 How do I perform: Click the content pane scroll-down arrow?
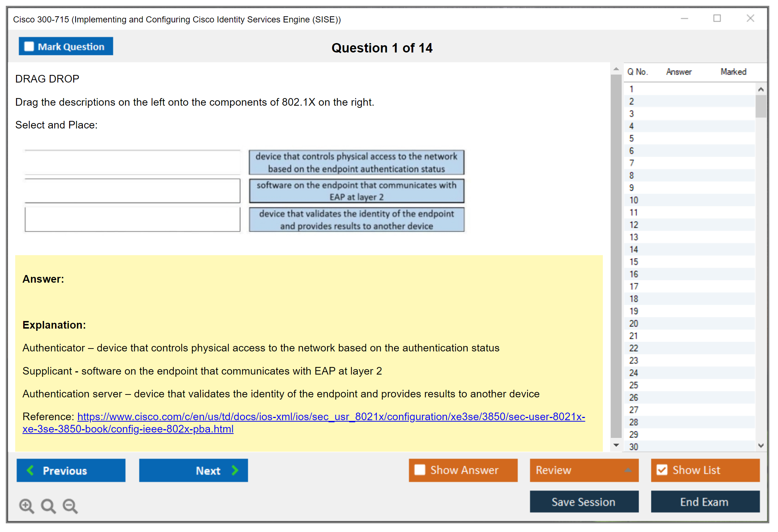pos(616,445)
